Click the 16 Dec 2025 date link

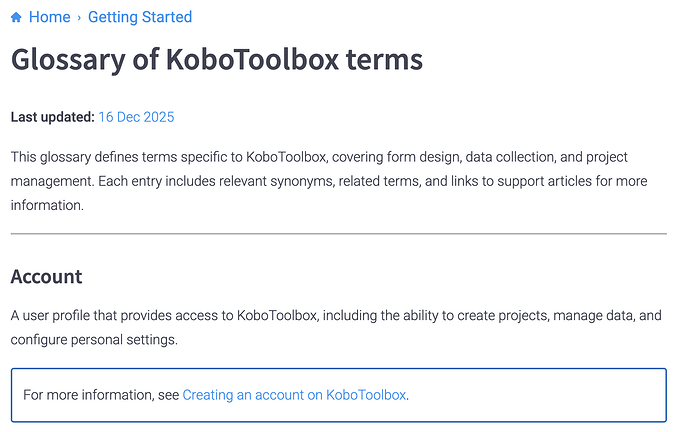point(136,117)
